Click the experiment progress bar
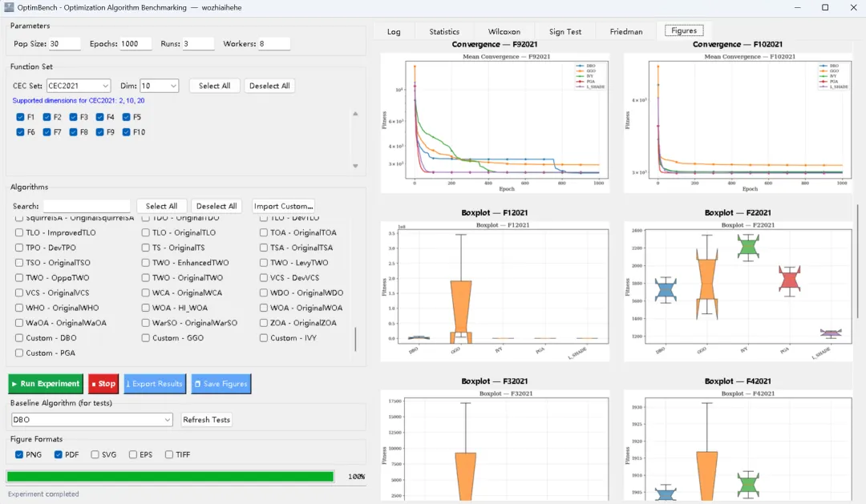Screen dimensions: 866x504 pyautogui.click(x=170, y=477)
